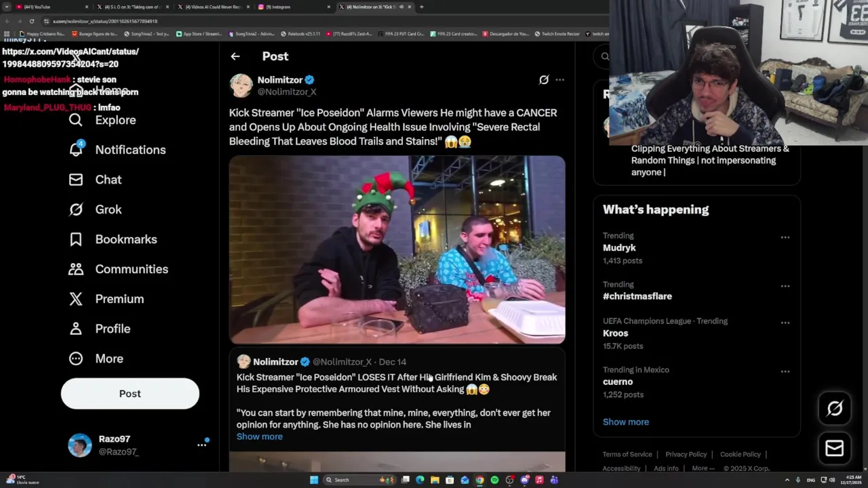Open Terms of Service footer link
The width and height of the screenshot is (868, 488).
click(x=627, y=454)
